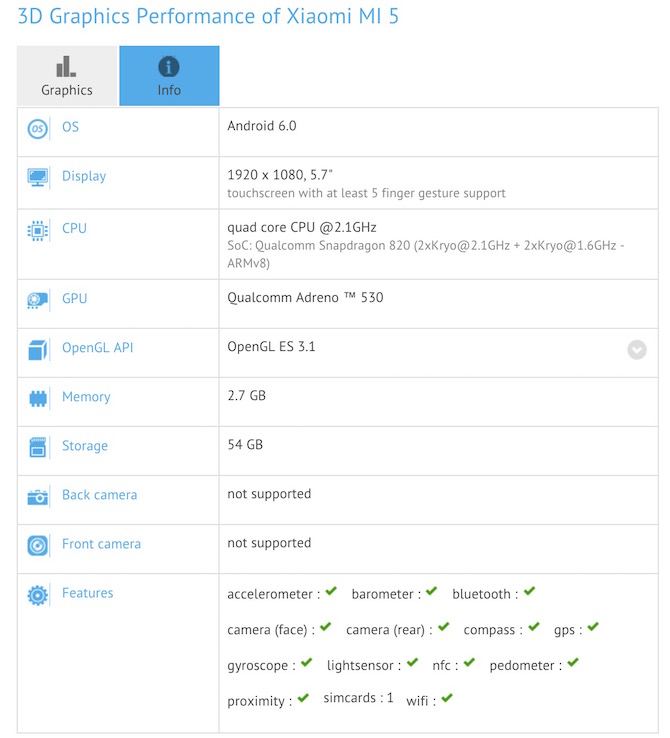Click the Storage SD card icon
This screenshot has height=738, width=670.
[38, 447]
